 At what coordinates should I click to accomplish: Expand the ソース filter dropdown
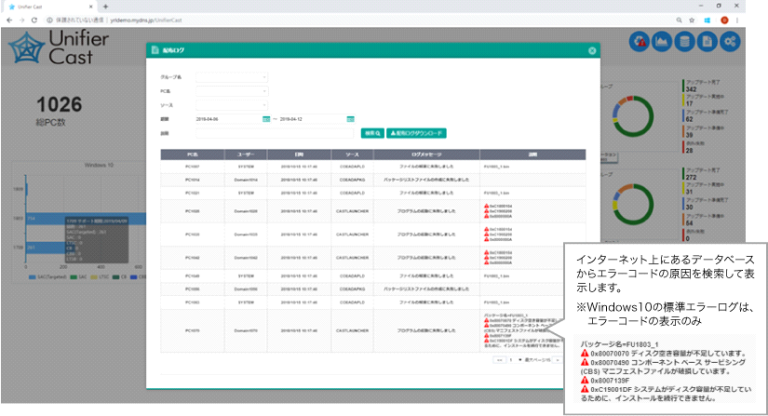[x=232, y=104]
